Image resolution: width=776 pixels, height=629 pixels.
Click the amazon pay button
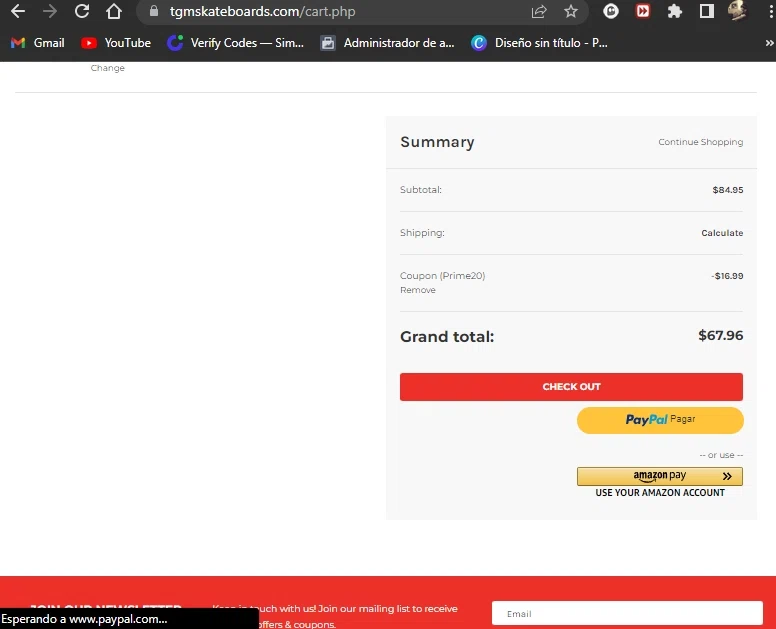660,476
